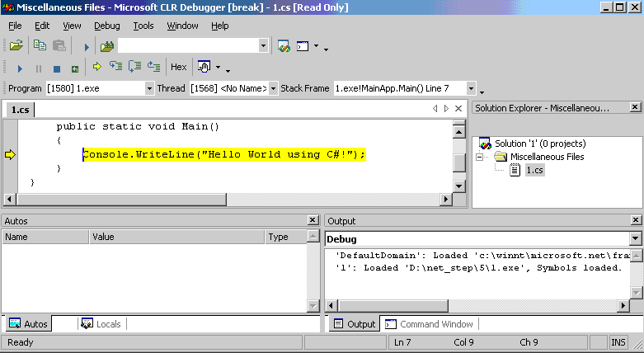This screenshot has height=353, width=644.
Task: Toggle Hex display mode
Action: (x=179, y=67)
